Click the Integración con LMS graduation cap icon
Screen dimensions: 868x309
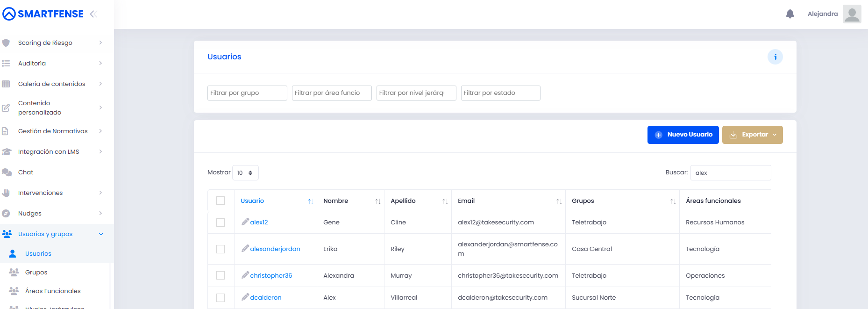click(7, 152)
